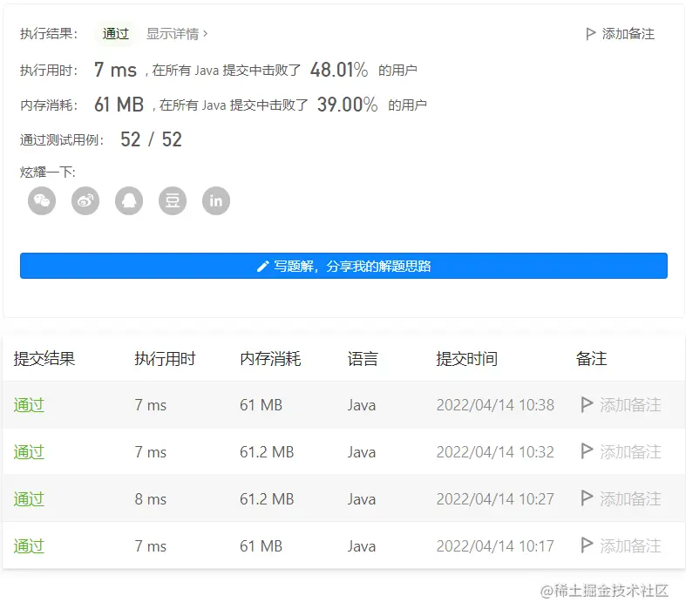Viewport: 686px width, 616px height.
Task: Expand 显示详情 details link
Action: pyautogui.click(x=177, y=34)
